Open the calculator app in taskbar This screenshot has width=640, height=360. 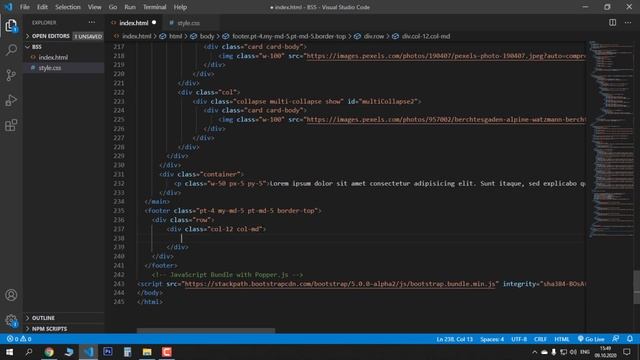(x=127, y=352)
